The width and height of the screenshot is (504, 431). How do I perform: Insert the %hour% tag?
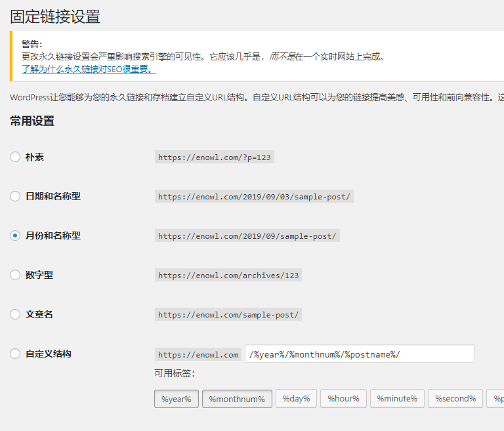(x=344, y=399)
